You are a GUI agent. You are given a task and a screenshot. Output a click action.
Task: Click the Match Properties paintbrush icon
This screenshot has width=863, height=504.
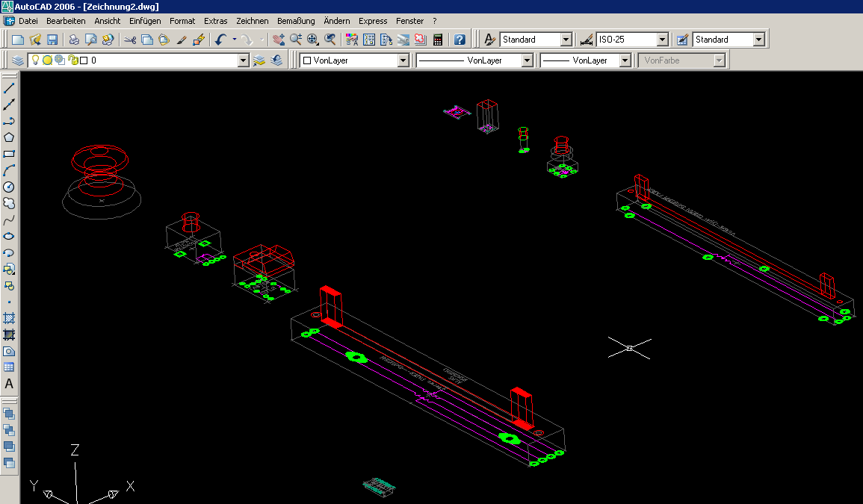coord(181,40)
